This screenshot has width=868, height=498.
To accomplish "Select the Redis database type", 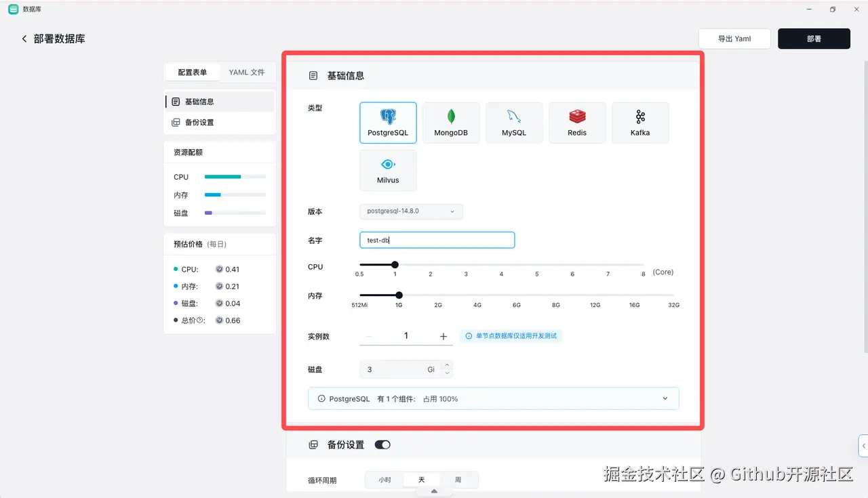I will 577,123.
